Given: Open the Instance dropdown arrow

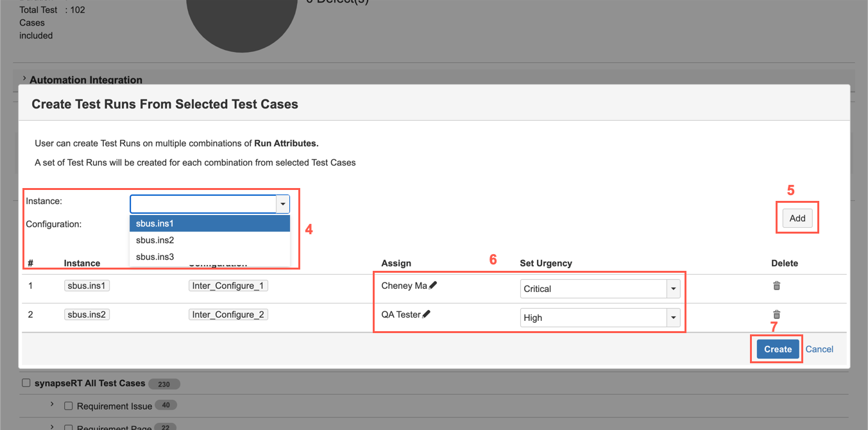Looking at the screenshot, I should click(283, 204).
